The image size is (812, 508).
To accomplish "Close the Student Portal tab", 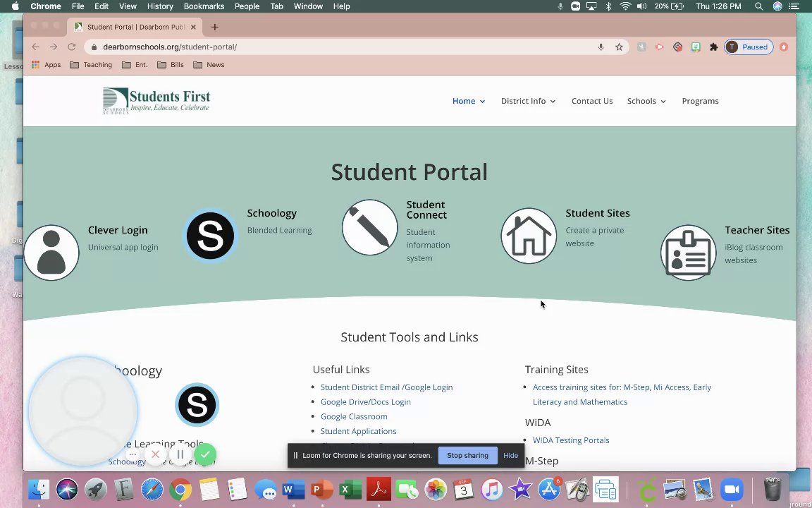I will click(193, 27).
